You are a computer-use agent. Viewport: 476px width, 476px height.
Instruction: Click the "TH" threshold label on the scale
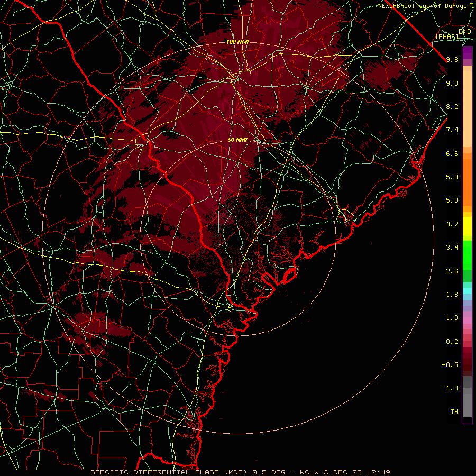pyautogui.click(x=454, y=412)
